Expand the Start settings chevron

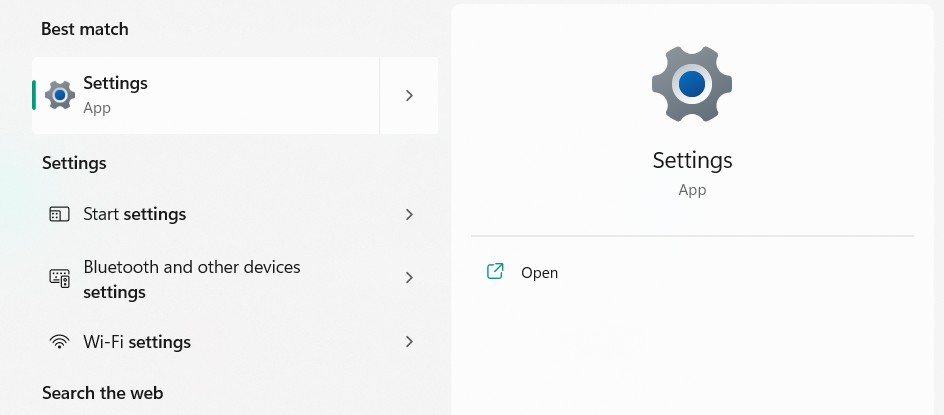click(x=409, y=214)
